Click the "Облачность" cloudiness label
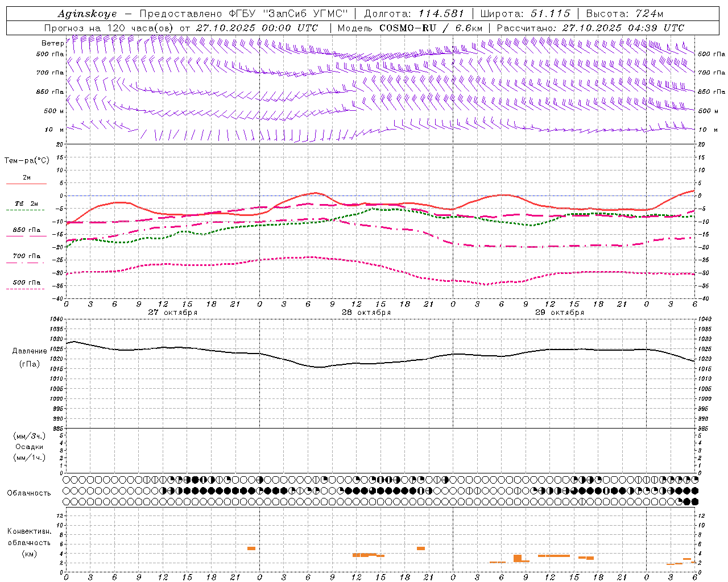728x582 pixels. [x=29, y=493]
